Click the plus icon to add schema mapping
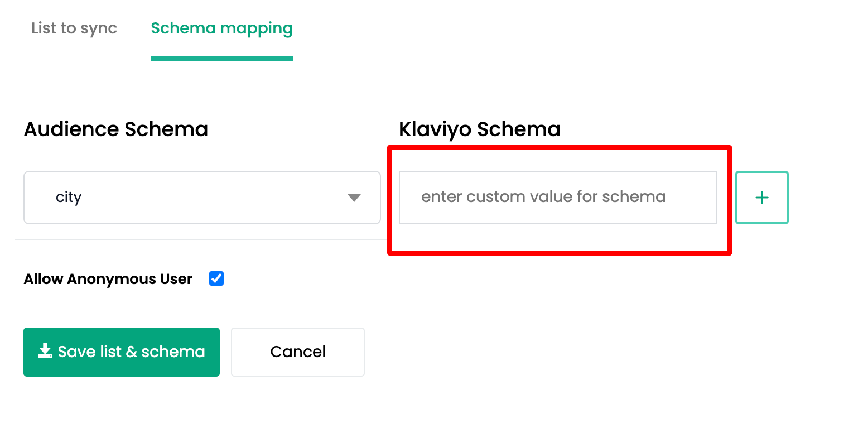The image size is (868, 423). pos(761,198)
